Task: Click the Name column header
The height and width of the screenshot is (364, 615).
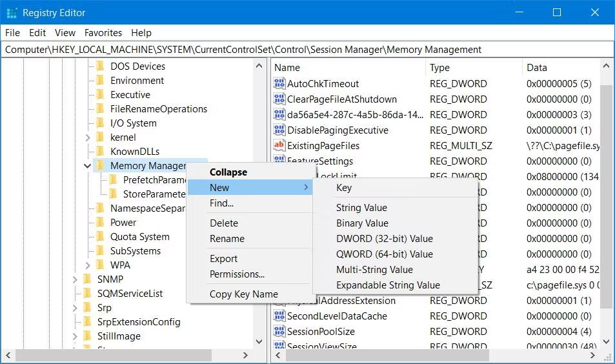Action: tap(287, 68)
